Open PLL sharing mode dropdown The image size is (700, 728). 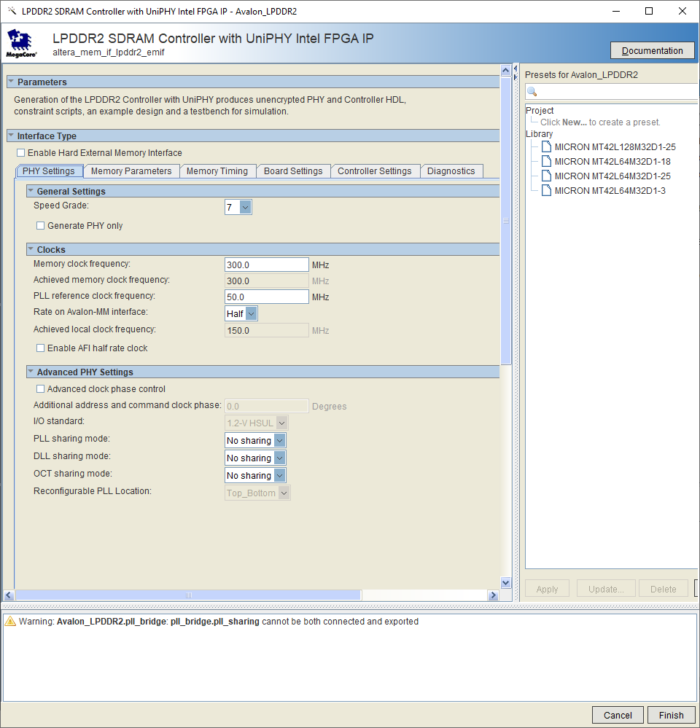[x=279, y=441]
